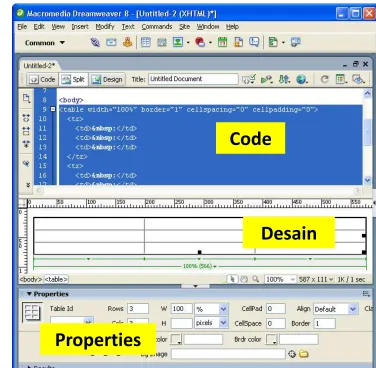The width and height of the screenshot is (376, 368).
Task: Select the <body> tag in the tag selector
Action: (x=31, y=279)
